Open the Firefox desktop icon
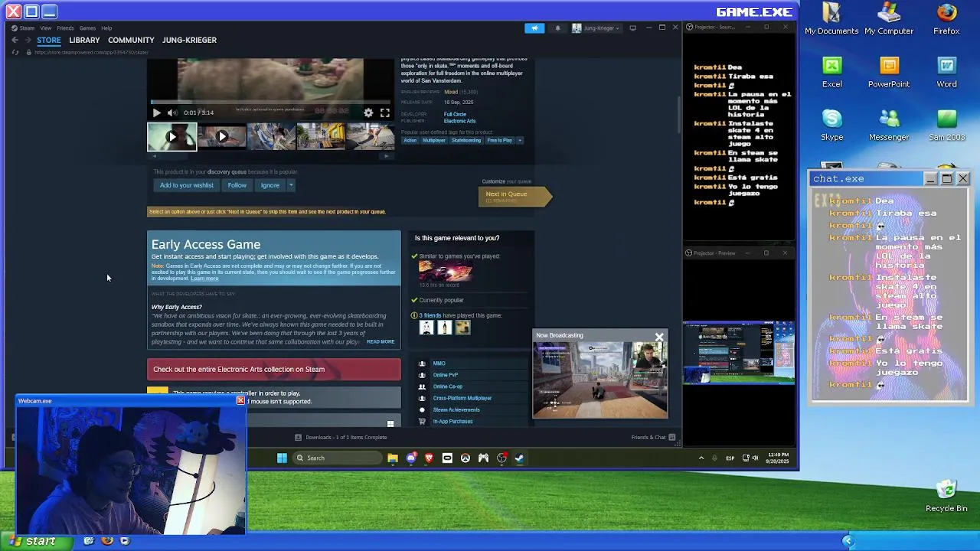980x551 pixels. coord(946,19)
